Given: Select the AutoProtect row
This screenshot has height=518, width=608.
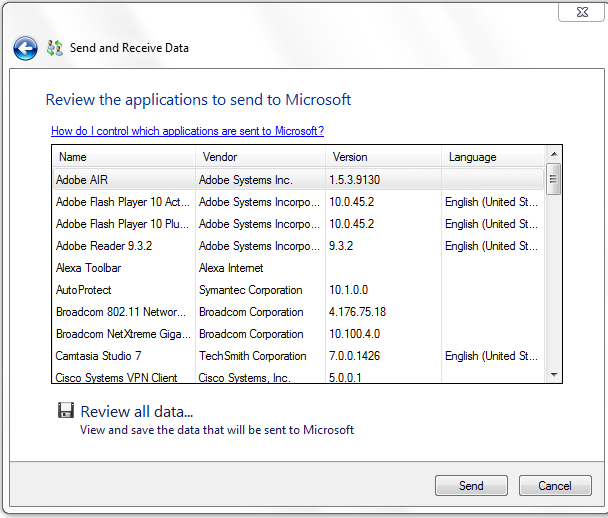Looking at the screenshot, I should click(298, 290).
